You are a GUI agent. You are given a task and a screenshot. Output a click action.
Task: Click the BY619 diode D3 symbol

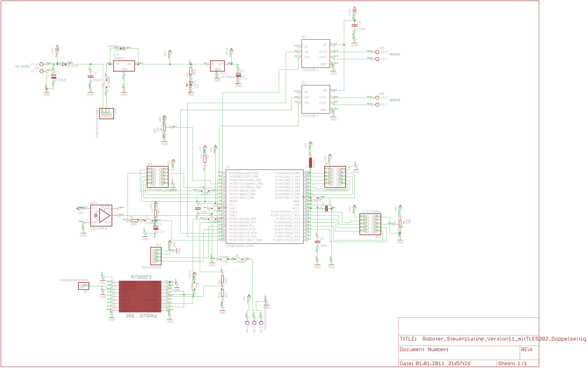(64, 64)
